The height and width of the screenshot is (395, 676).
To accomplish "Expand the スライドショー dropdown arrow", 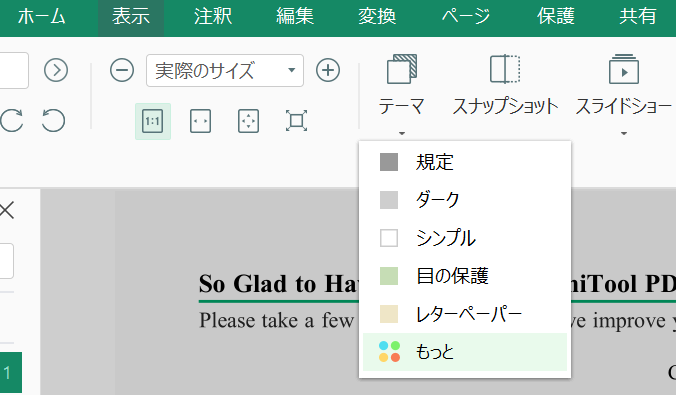I will point(624,133).
